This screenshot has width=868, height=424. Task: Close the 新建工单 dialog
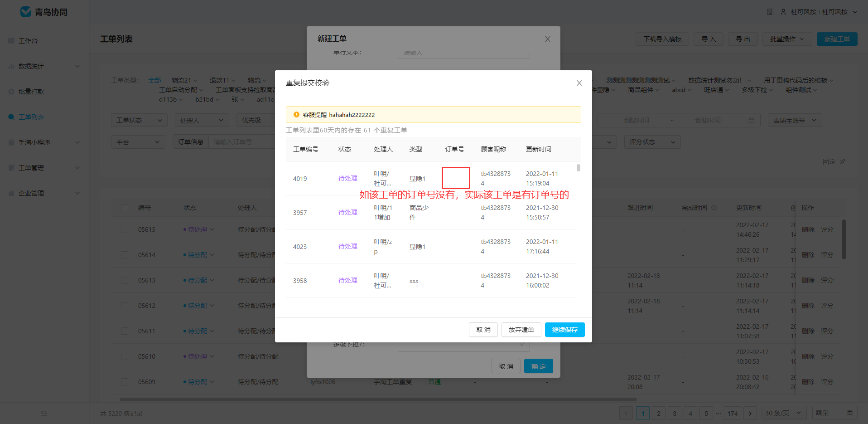[x=547, y=39]
